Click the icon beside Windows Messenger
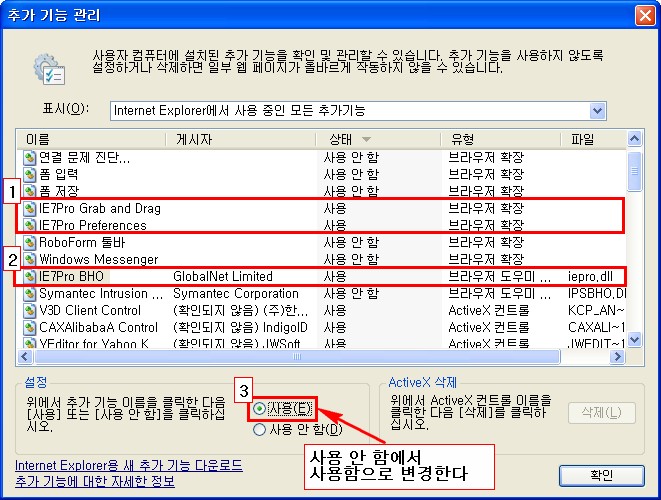 click(x=30, y=259)
